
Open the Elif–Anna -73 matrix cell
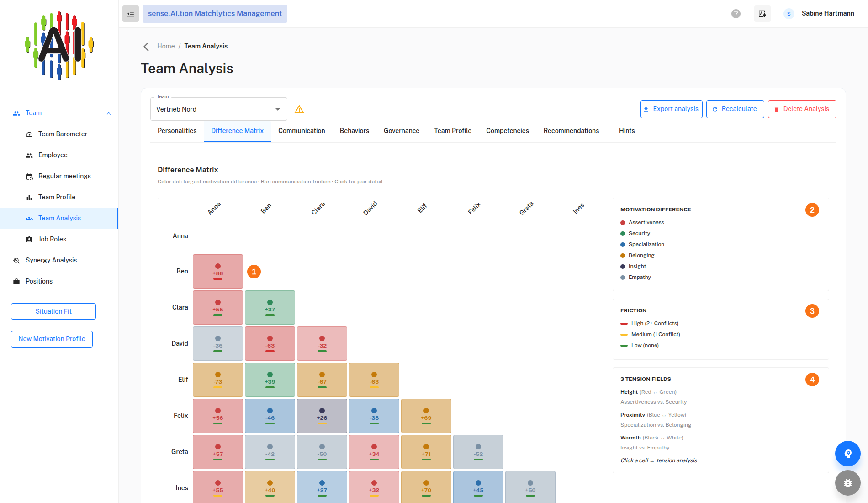click(218, 380)
